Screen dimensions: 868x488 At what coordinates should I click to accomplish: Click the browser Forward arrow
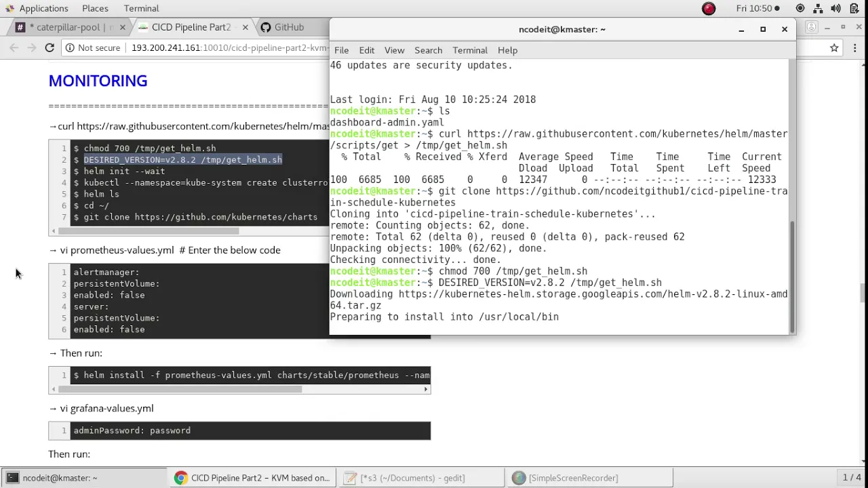[x=32, y=47]
